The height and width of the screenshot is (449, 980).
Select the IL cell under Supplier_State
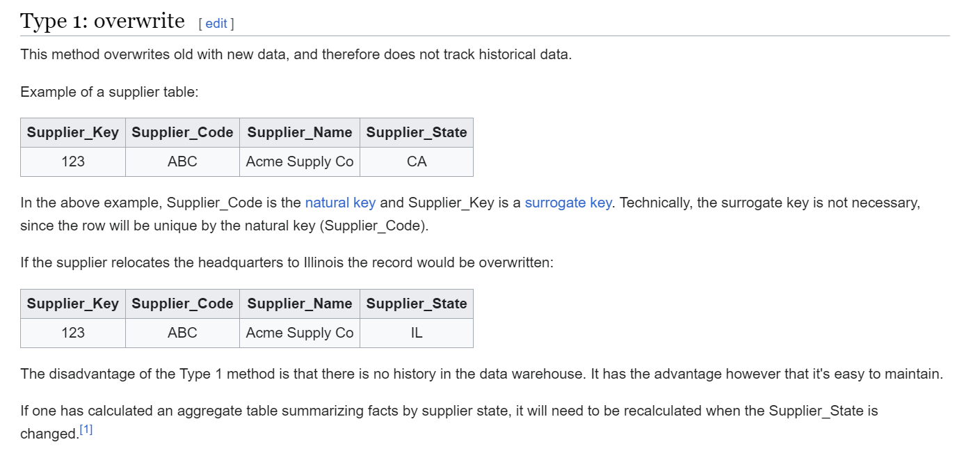[417, 333]
